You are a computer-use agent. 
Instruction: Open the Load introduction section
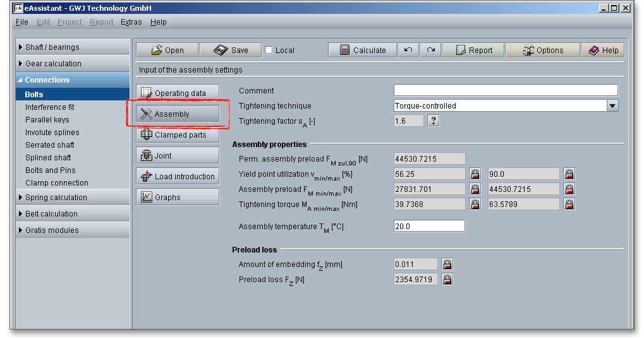pos(178,177)
